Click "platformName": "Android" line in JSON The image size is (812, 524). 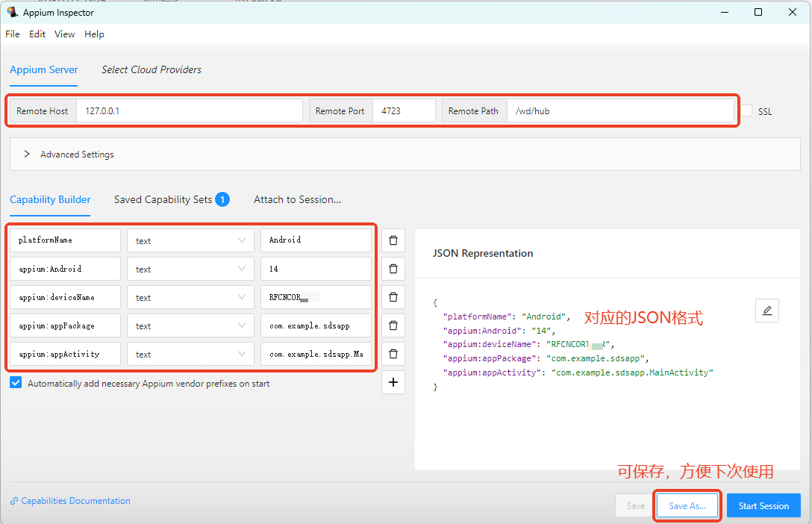coord(507,316)
